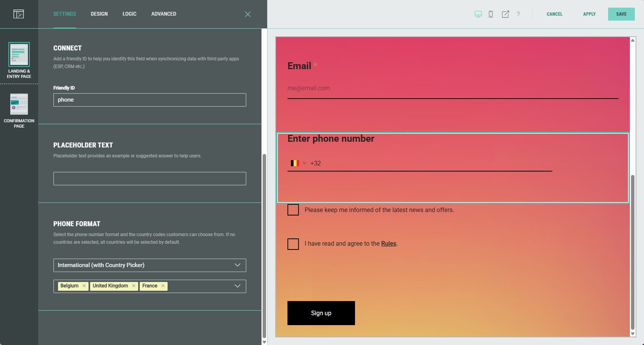Screen dimensions: 644x345
Task: Remove France tag from country list
Action: click(x=163, y=286)
